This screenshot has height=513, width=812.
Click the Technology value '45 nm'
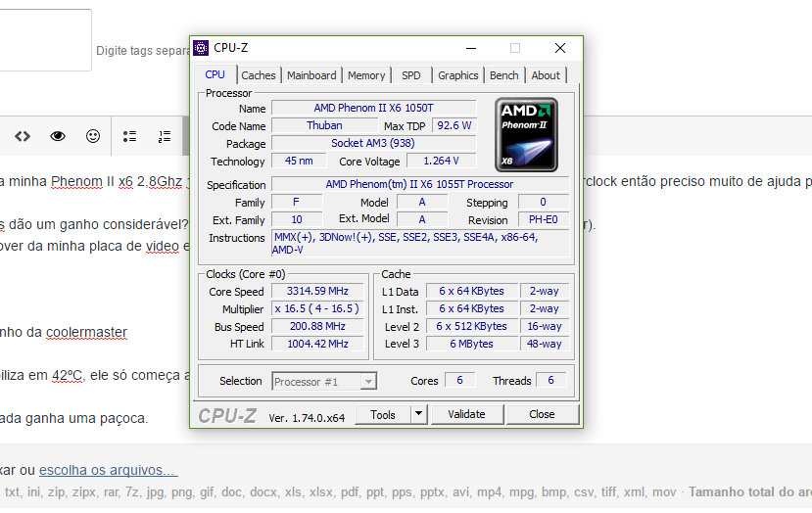pyautogui.click(x=299, y=161)
